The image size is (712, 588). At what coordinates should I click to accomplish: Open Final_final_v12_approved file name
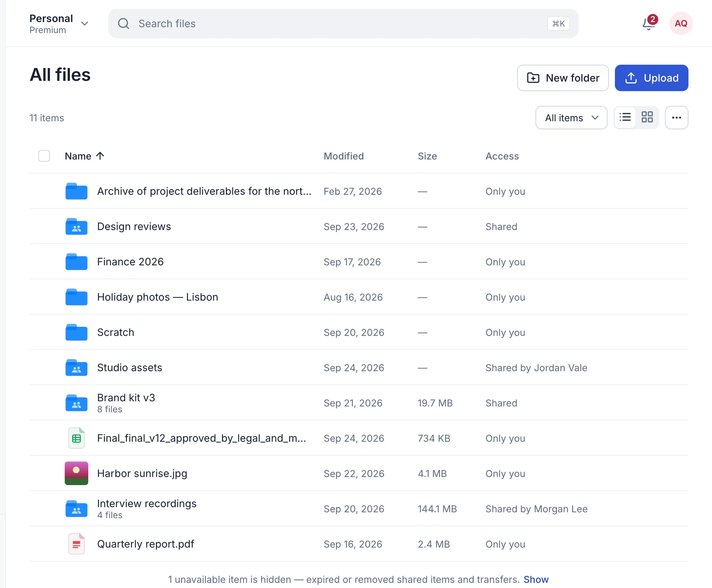[202, 438]
